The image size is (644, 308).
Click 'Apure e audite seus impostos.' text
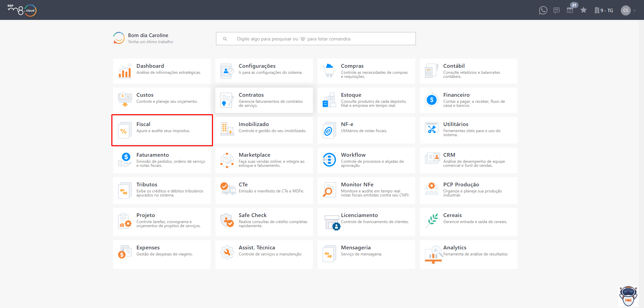coord(163,131)
